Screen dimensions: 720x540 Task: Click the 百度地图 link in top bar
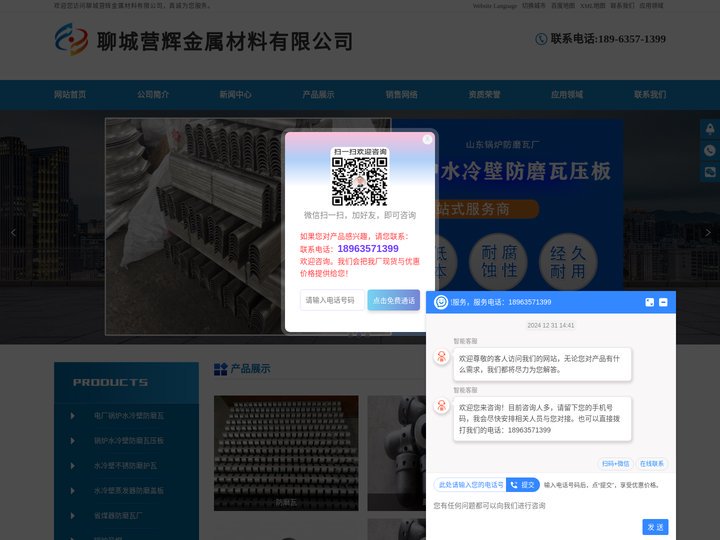(x=562, y=6)
